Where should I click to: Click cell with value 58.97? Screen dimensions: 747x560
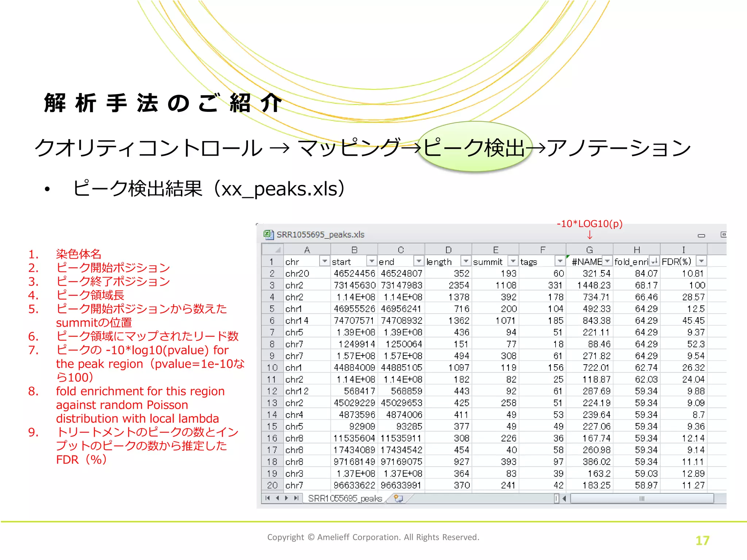click(637, 485)
